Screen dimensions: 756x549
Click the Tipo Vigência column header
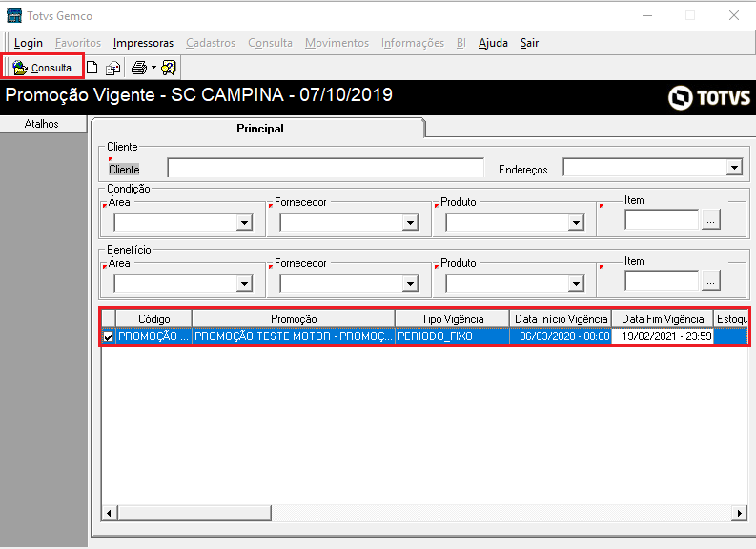(452, 319)
